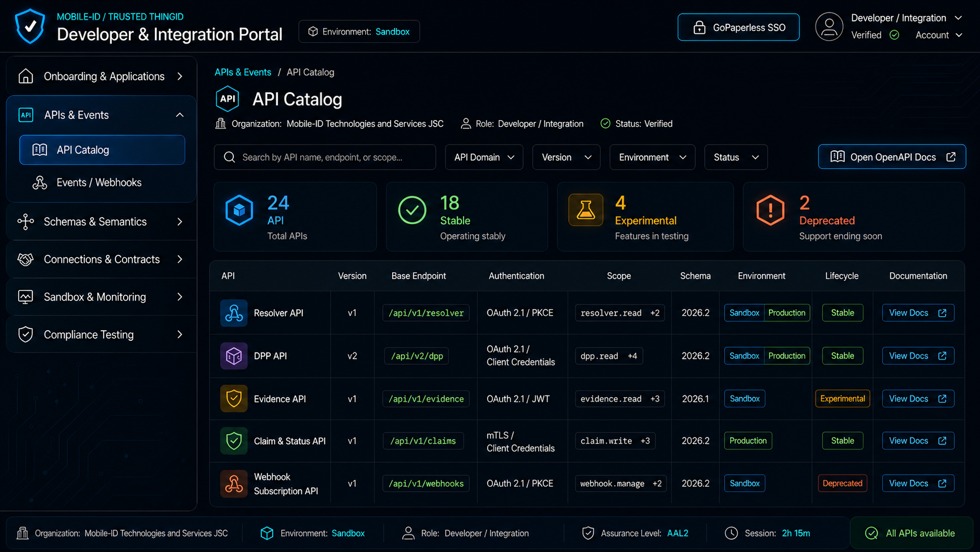Screen dimensions: 980x552
Task: Click claim.write scope tag
Action: click(x=615, y=441)
